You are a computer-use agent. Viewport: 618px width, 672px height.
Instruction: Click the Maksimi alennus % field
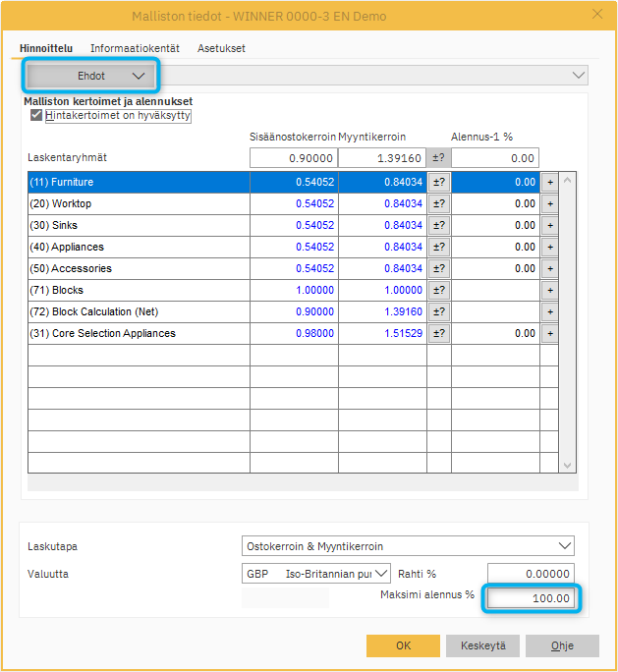pos(531,598)
